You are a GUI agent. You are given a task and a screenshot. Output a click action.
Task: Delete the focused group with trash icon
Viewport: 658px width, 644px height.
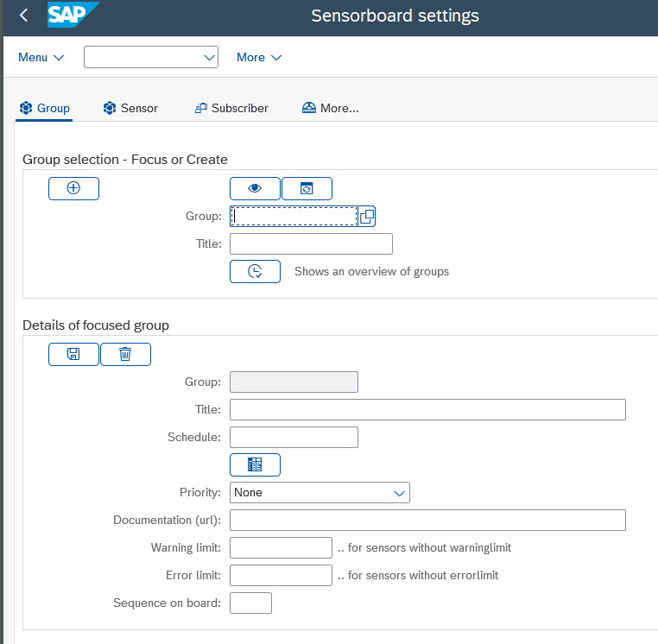coord(125,354)
